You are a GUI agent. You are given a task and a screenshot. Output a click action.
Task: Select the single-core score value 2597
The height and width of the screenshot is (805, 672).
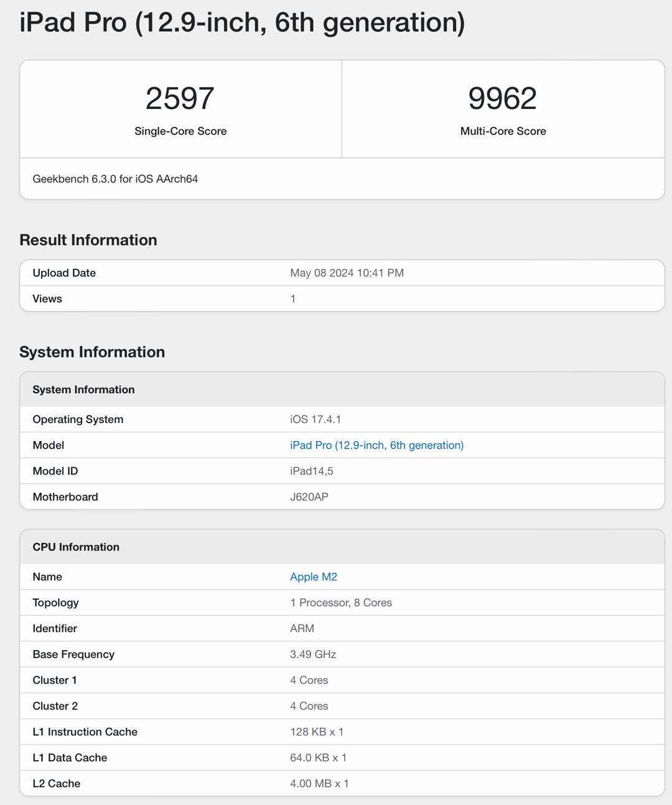[180, 98]
